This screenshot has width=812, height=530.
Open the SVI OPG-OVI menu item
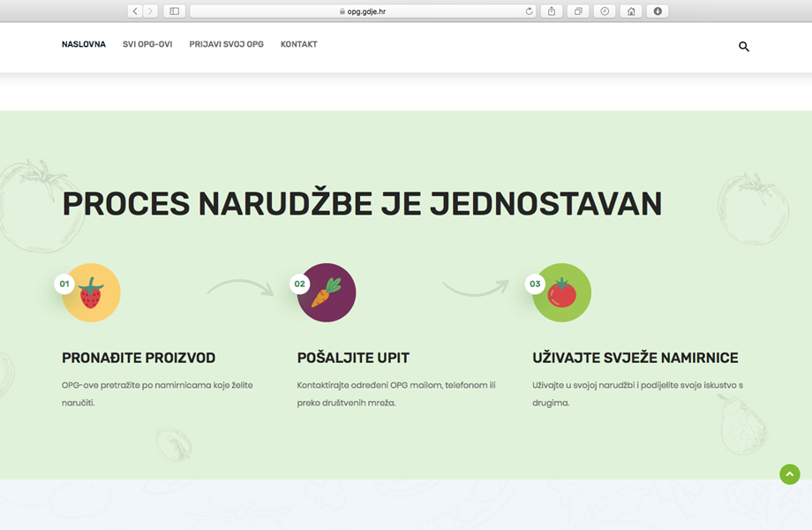click(x=147, y=44)
